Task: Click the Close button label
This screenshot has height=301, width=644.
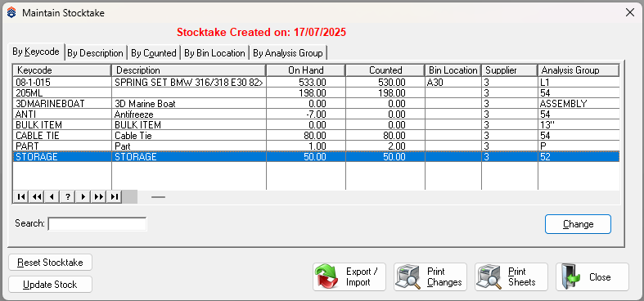Action: pos(600,277)
